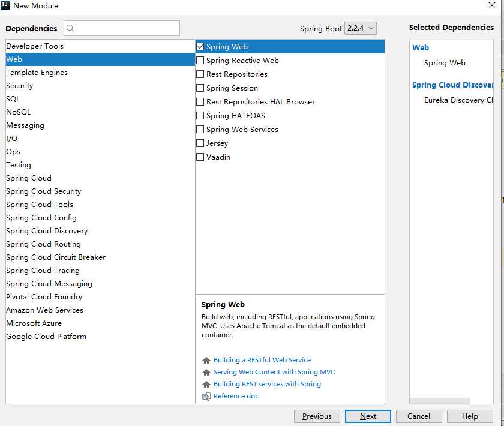This screenshot has width=504, height=426.
Task: Enable the Spring Session checkbox
Action: point(200,88)
